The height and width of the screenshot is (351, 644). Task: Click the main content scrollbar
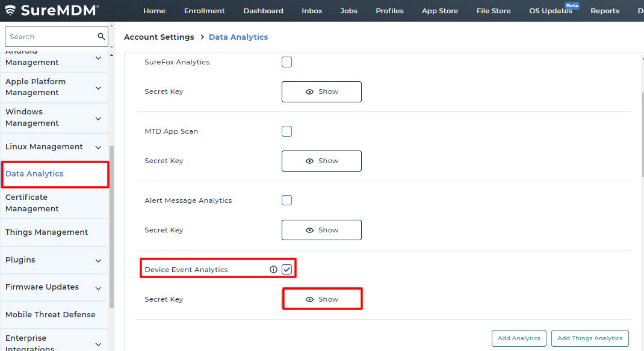pyautogui.click(x=642, y=135)
